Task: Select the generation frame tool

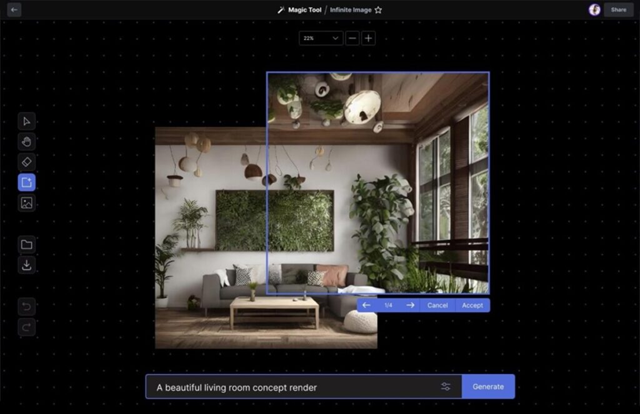Action: pyautogui.click(x=27, y=183)
